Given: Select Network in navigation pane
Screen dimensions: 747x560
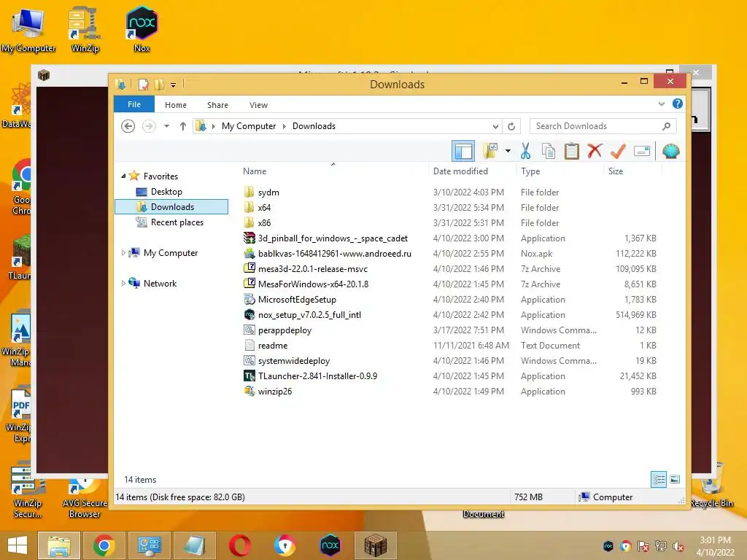Looking at the screenshot, I should tap(160, 284).
